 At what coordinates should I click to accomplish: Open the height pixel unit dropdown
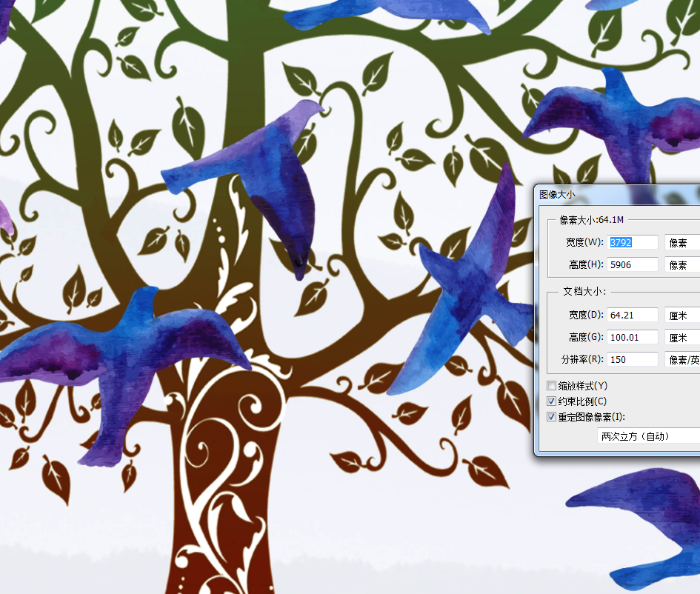click(x=682, y=264)
